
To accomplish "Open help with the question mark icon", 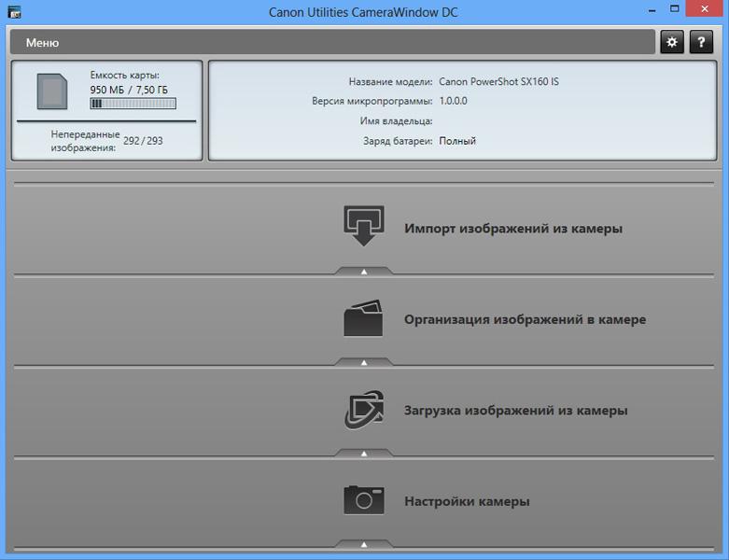I will pos(700,42).
